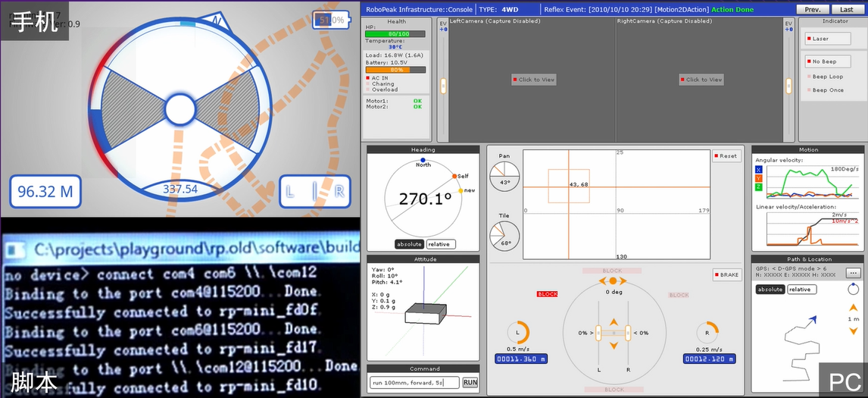868x398 pixels.
Task: Toggle the AC IN indicator
Action: (377, 78)
